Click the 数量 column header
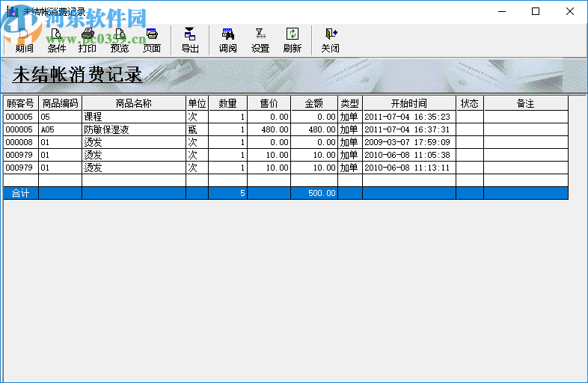Viewport: 588px width, 383px height. [227, 103]
